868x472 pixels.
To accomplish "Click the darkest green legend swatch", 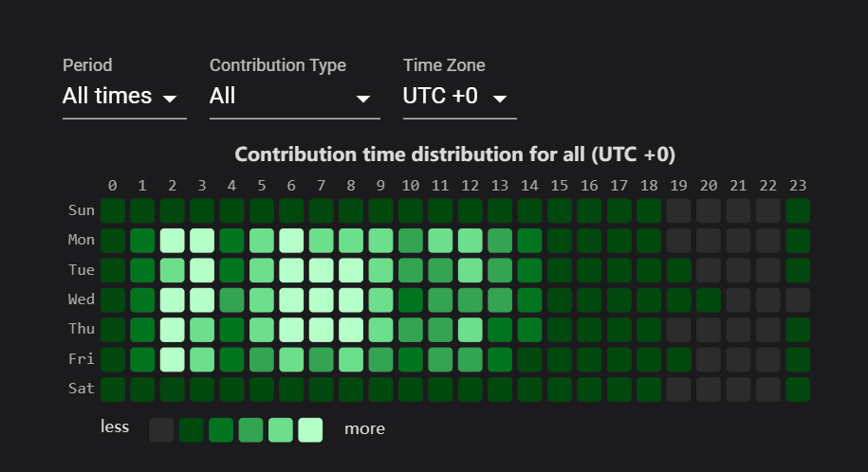I will (x=191, y=429).
